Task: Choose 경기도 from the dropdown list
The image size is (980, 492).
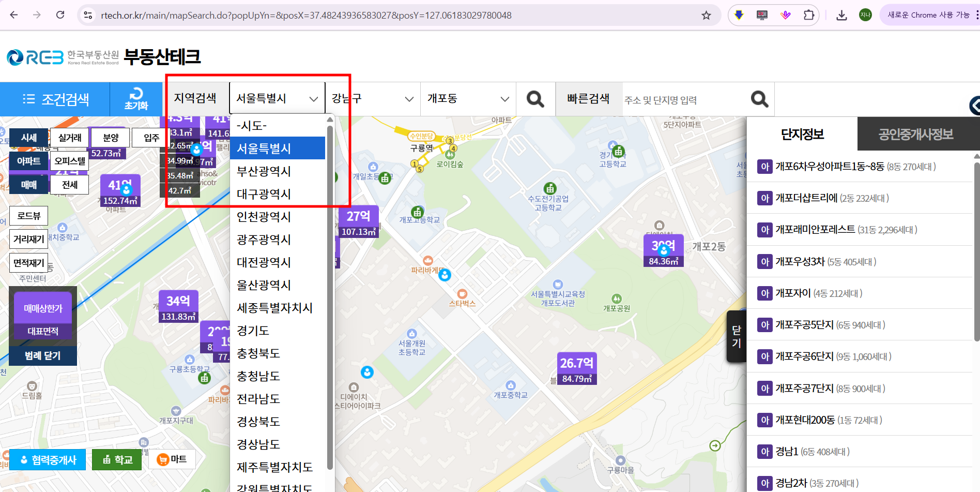Action: (278, 331)
